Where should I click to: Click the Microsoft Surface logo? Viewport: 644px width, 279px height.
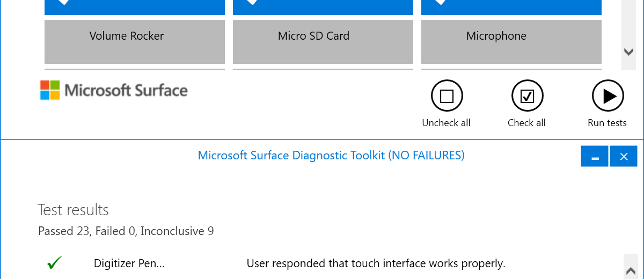114,90
